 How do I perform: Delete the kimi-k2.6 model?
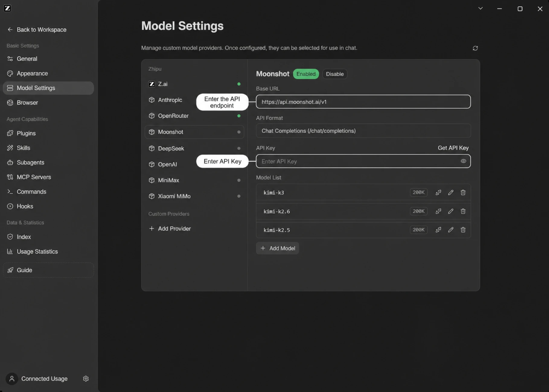(463, 211)
